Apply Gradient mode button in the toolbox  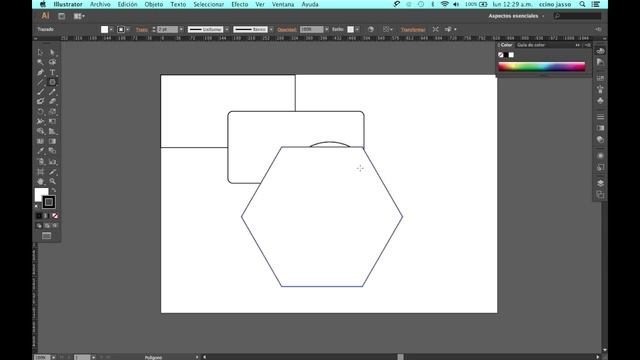(47, 216)
